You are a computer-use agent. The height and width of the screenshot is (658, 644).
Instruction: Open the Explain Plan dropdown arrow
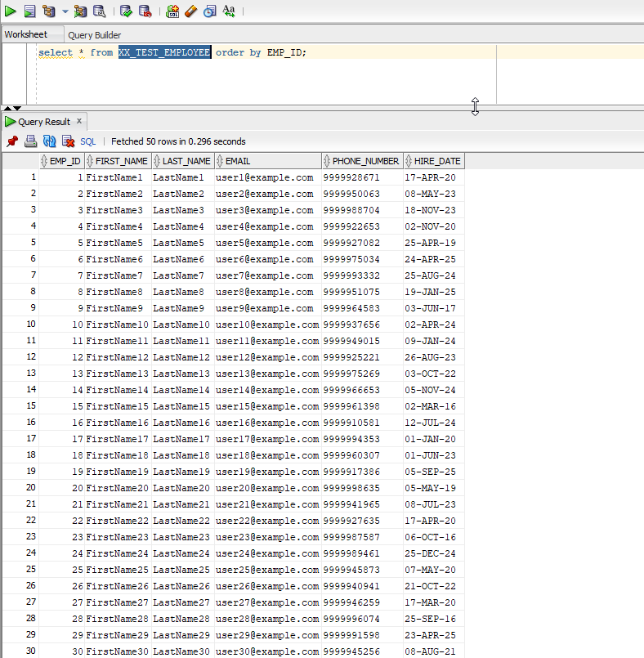[65, 11]
